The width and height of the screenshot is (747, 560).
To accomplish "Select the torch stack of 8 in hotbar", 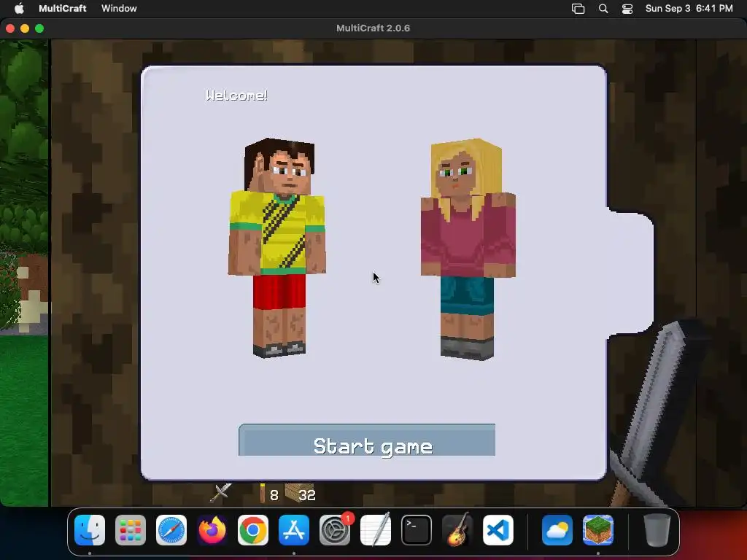I will tap(268, 494).
